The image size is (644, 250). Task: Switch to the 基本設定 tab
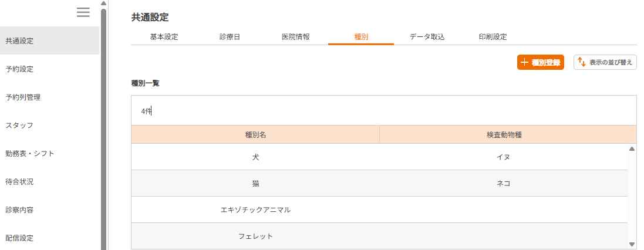(164, 37)
